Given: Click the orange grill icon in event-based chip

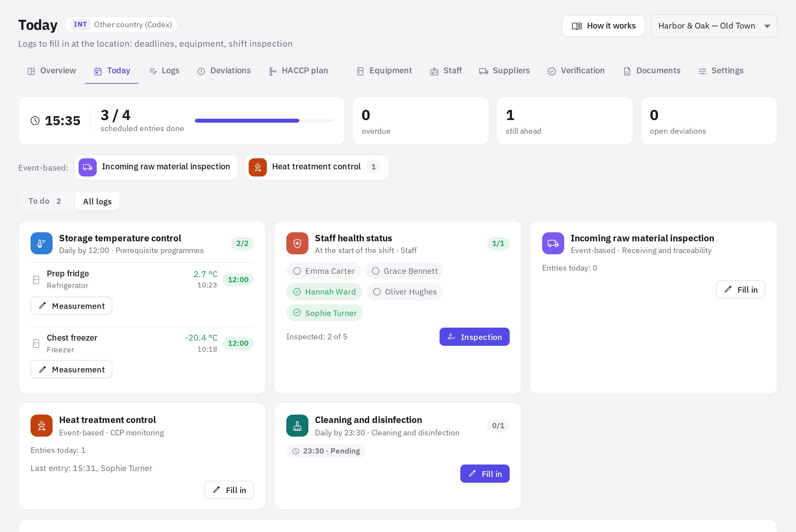Looking at the screenshot, I should (x=258, y=167).
